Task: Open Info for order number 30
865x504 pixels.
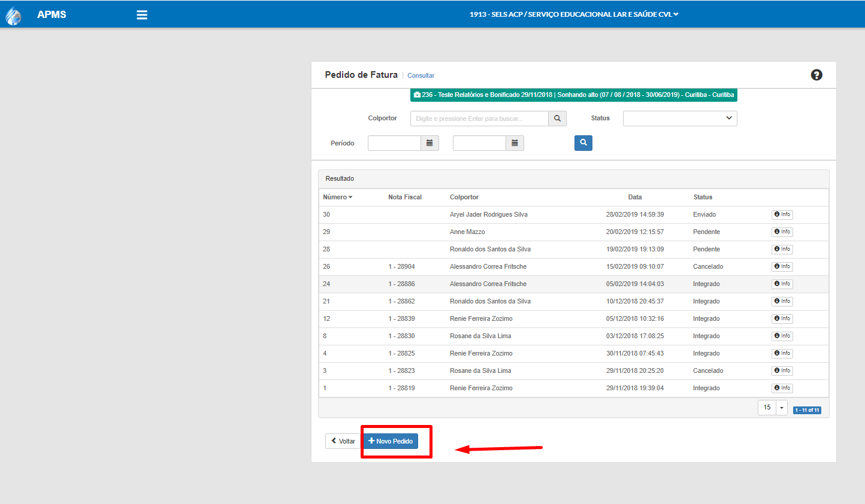Action: (782, 214)
